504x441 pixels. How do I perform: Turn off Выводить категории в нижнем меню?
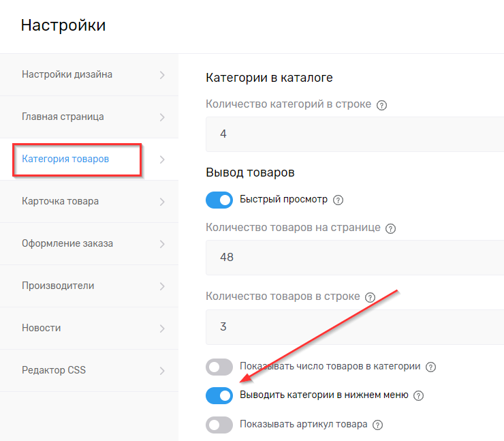click(x=219, y=395)
